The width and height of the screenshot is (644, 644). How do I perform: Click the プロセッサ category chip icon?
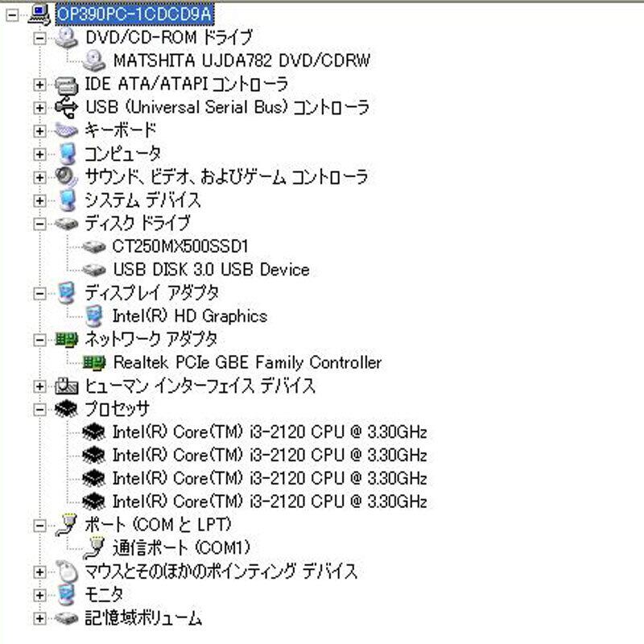click(x=66, y=409)
